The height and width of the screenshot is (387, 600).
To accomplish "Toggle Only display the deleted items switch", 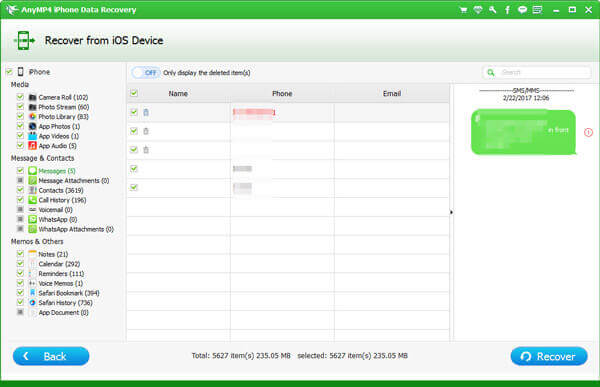I will tap(146, 73).
